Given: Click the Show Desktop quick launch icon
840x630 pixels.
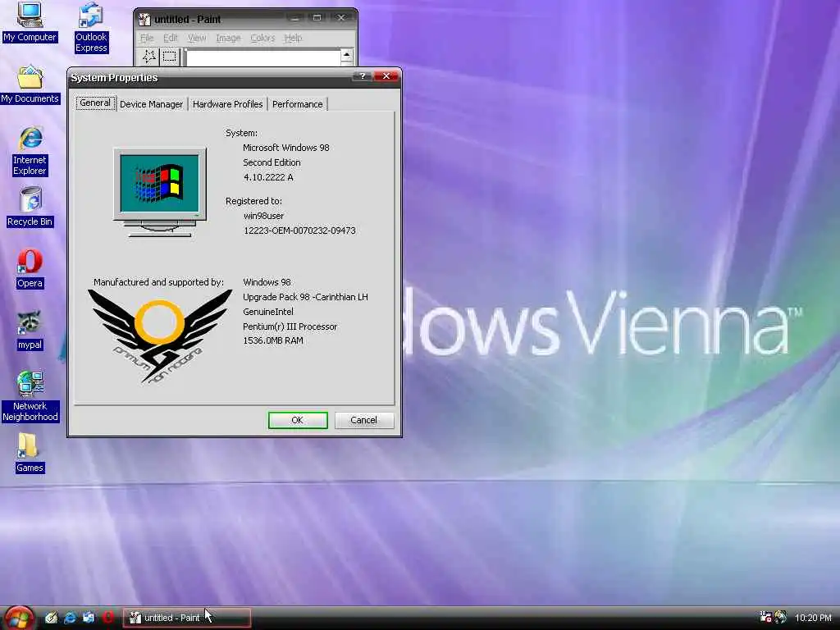Looking at the screenshot, I should (51, 618).
